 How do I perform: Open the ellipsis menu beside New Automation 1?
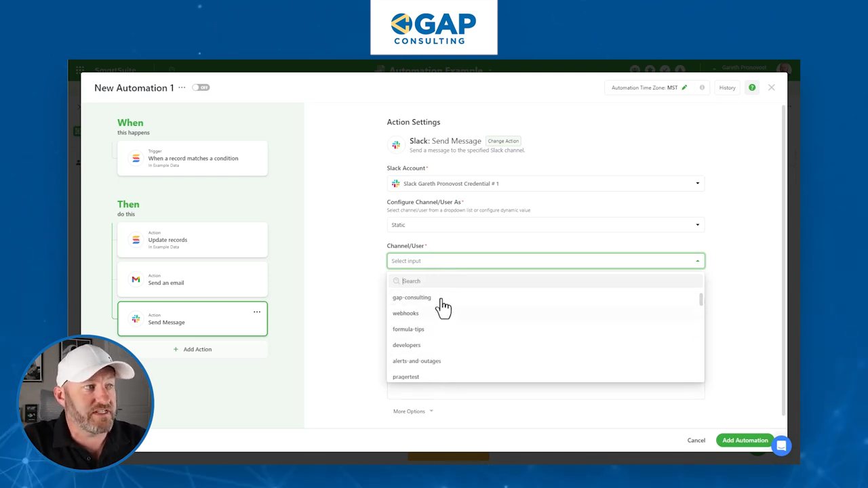pyautogui.click(x=182, y=87)
